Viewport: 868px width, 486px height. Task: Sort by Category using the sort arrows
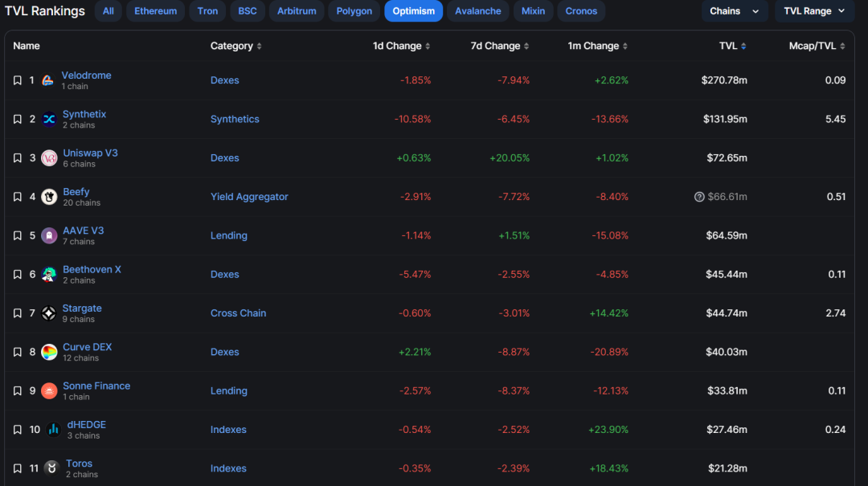[259, 46]
